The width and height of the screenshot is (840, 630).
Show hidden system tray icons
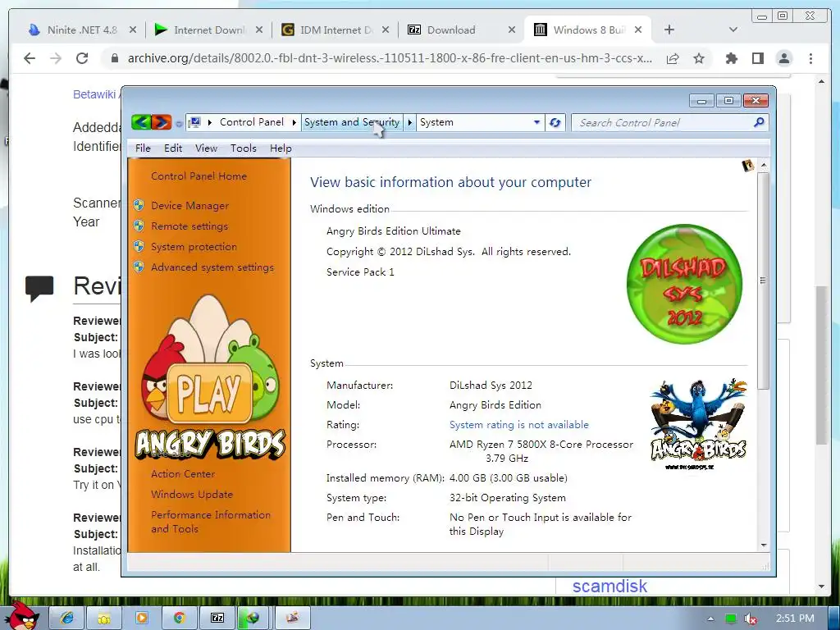click(710, 619)
